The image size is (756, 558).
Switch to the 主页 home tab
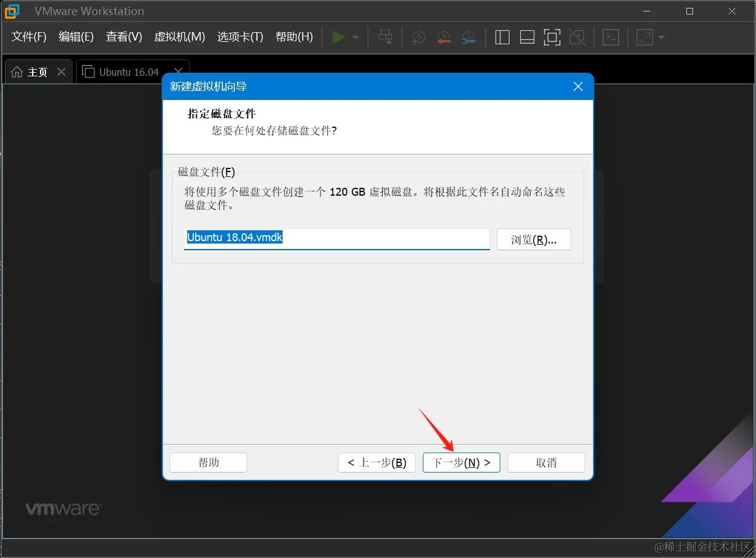point(38,71)
